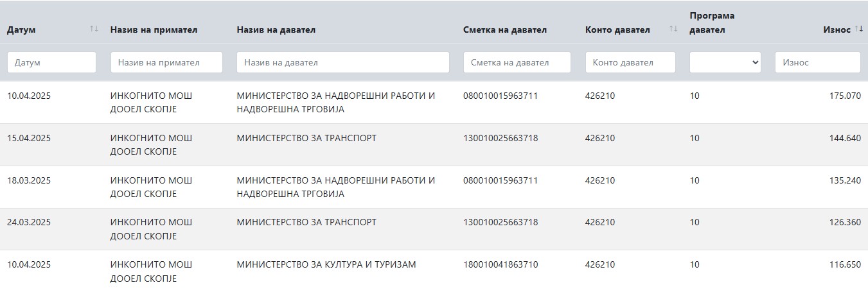Image resolution: width=868 pixels, height=292 pixels.
Task: Click the Програма давател column header
Action: [712, 22]
